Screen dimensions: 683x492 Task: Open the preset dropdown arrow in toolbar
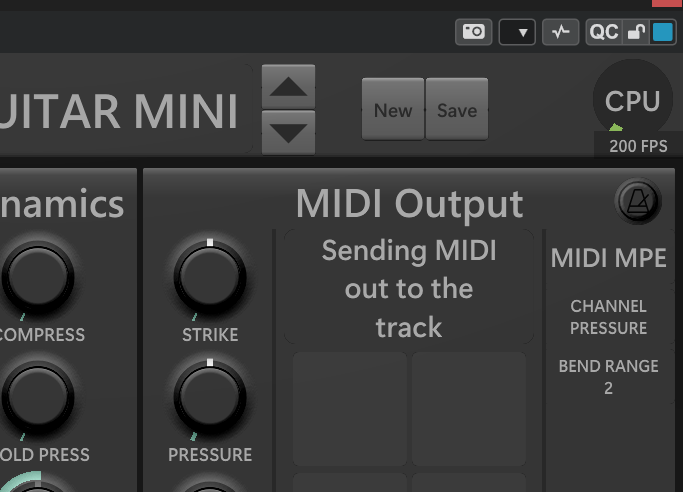pyautogui.click(x=517, y=32)
